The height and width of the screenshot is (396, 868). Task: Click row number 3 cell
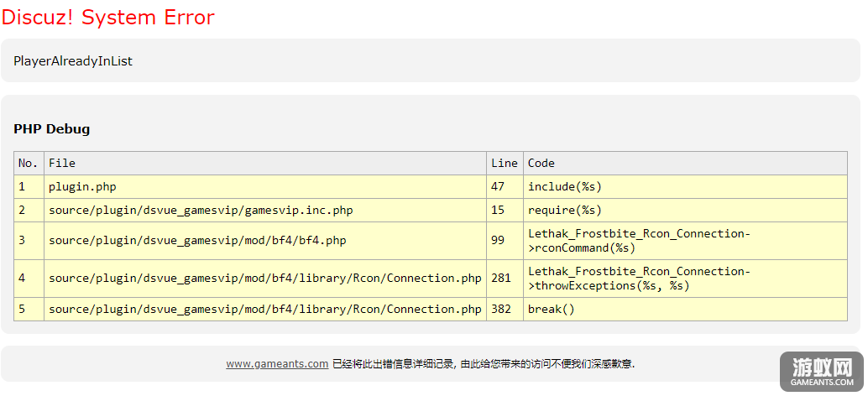tap(29, 241)
